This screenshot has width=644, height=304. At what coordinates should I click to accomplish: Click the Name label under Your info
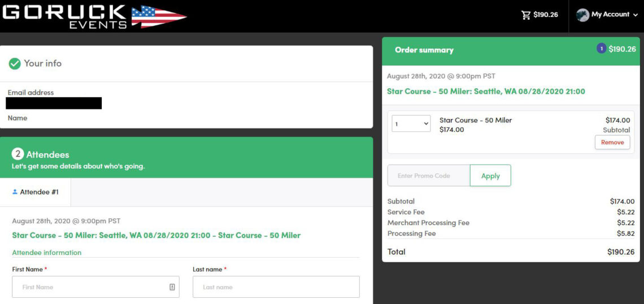pyautogui.click(x=18, y=118)
